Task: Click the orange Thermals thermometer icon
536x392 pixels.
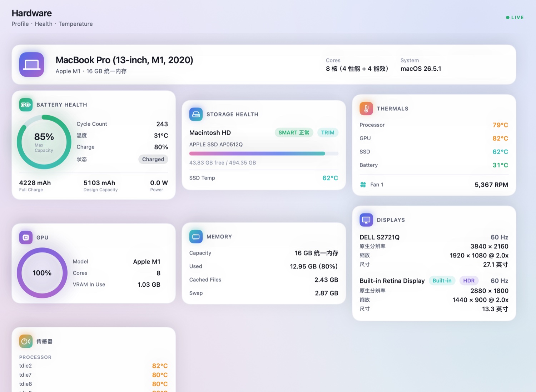Action: pos(366,109)
